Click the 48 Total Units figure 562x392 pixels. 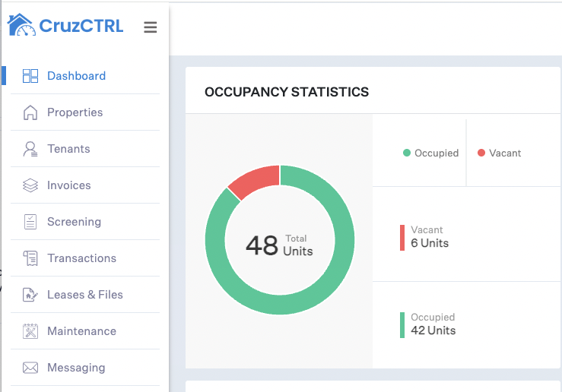click(x=279, y=245)
